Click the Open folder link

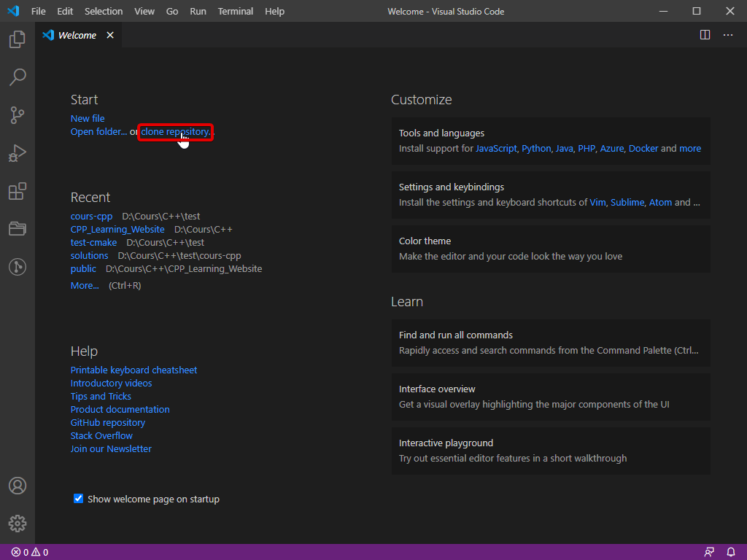(98, 131)
